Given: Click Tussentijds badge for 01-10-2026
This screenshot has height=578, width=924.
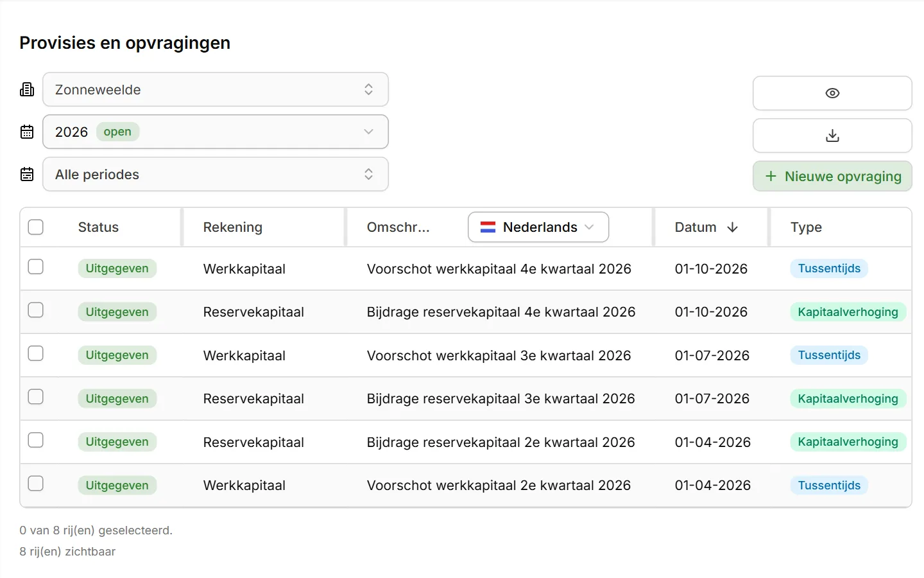Looking at the screenshot, I should [829, 268].
